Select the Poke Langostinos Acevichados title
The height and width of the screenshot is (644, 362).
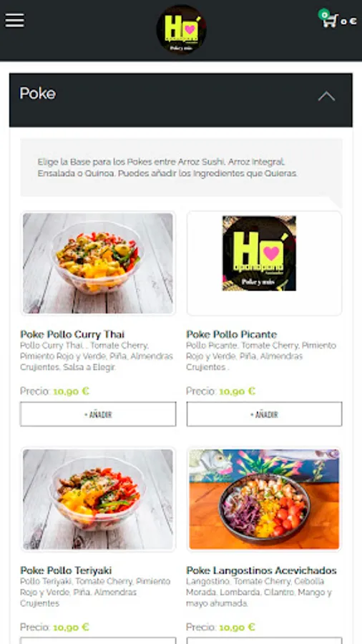261,570
